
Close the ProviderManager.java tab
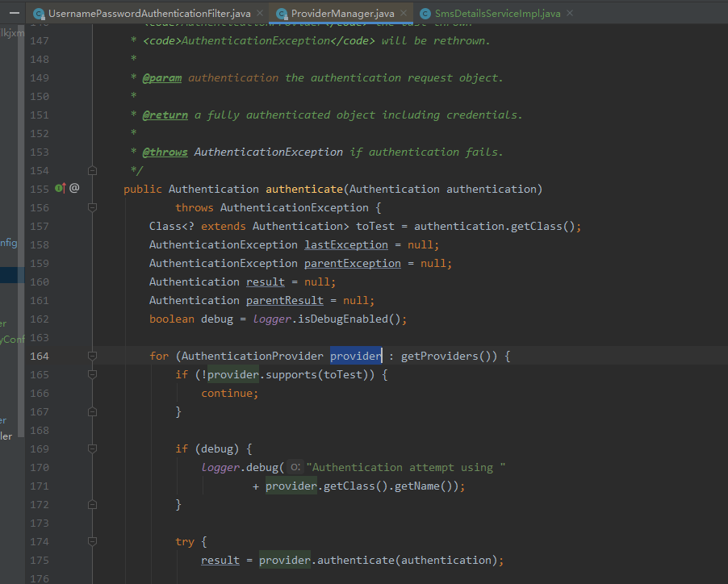[404, 14]
